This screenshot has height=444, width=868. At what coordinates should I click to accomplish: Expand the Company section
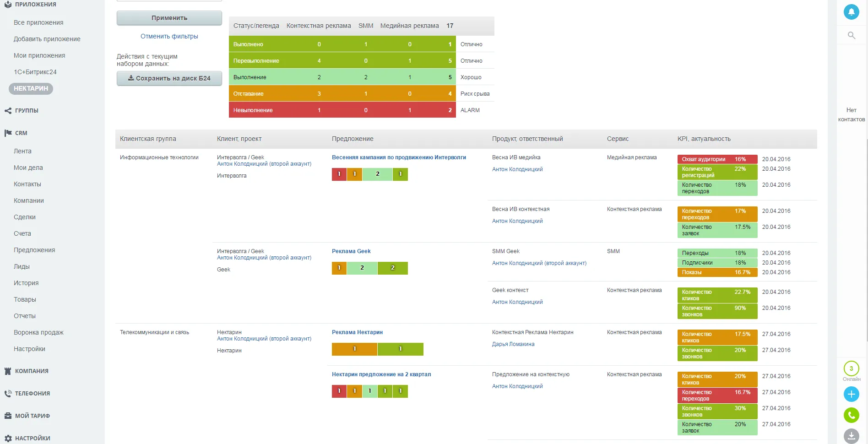(x=31, y=371)
